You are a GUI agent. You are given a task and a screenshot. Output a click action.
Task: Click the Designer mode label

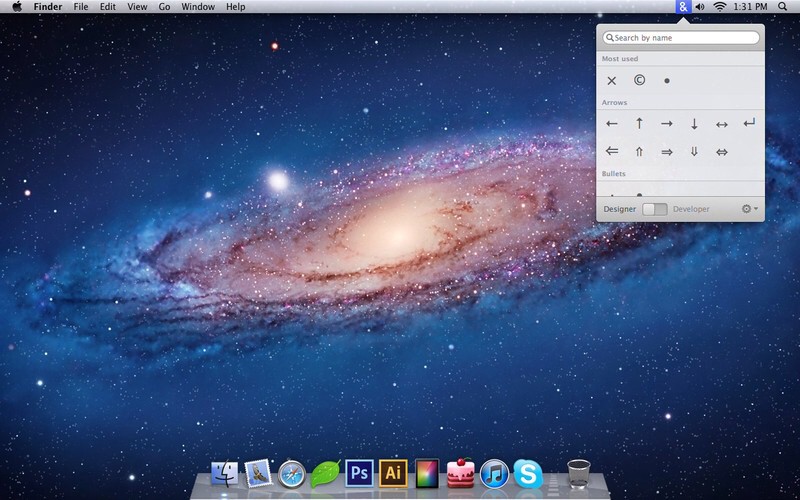click(x=620, y=209)
